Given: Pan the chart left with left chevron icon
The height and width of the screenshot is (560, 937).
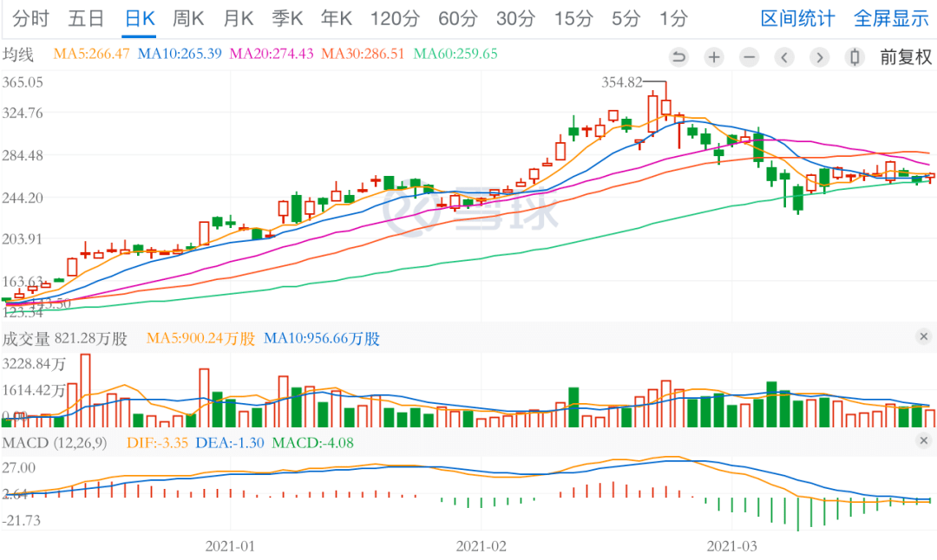Looking at the screenshot, I should tap(784, 56).
